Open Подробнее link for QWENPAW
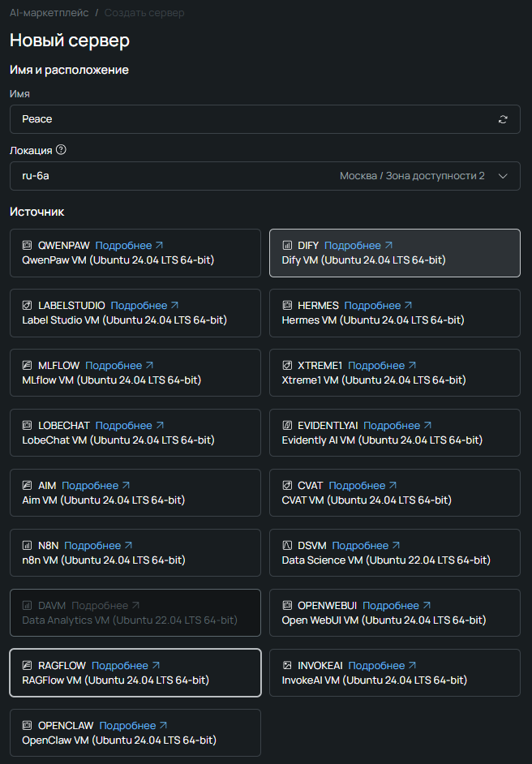 [x=130, y=246]
